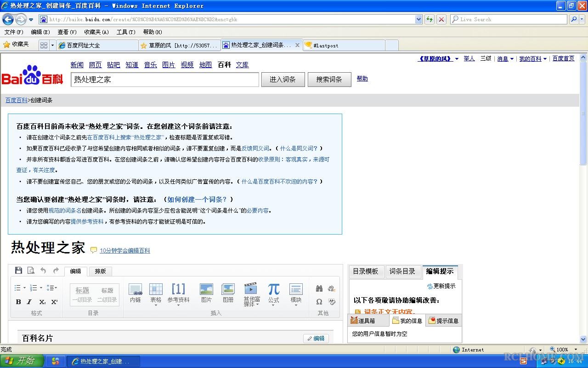Image resolution: width=588 pixels, height=368 pixels.
Task: Insert an internal link (内链)
Action: (x=136, y=293)
